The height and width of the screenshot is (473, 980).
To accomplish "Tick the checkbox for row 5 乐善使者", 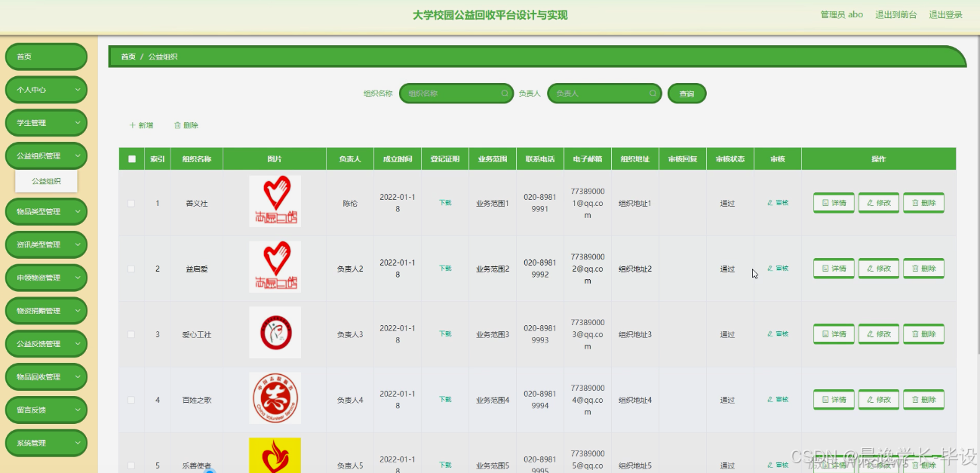I will tap(132, 465).
